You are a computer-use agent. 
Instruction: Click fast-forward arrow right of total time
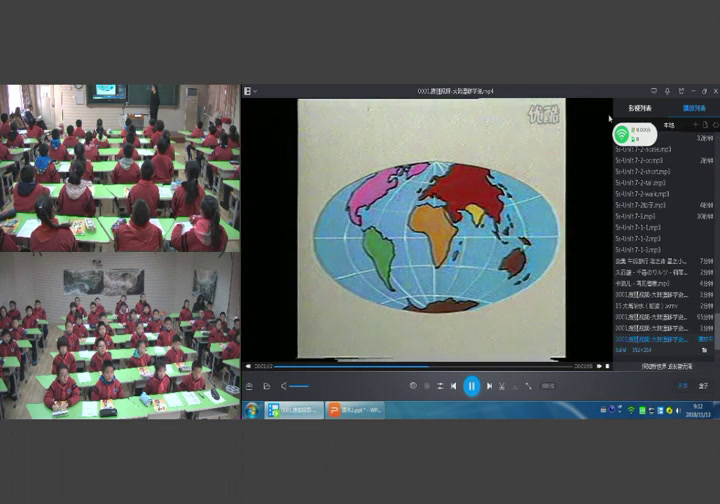pos(599,366)
